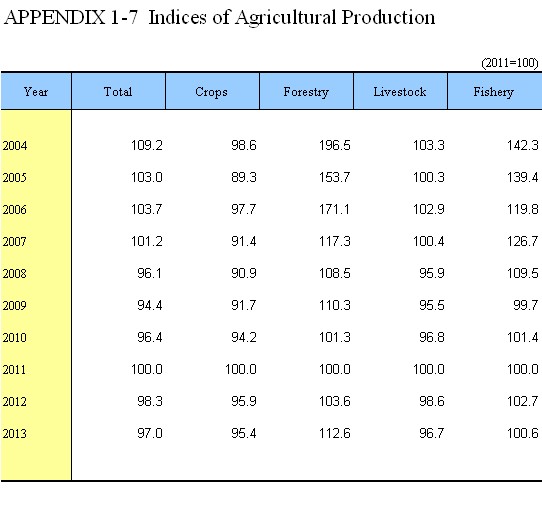The height and width of the screenshot is (514, 542).
Task: Click the Livestock column header
Action: click(x=400, y=92)
